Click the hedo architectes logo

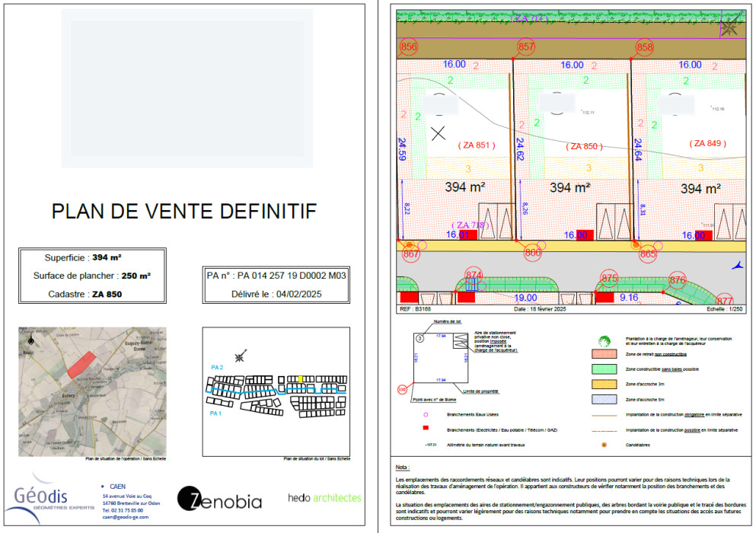point(324,498)
